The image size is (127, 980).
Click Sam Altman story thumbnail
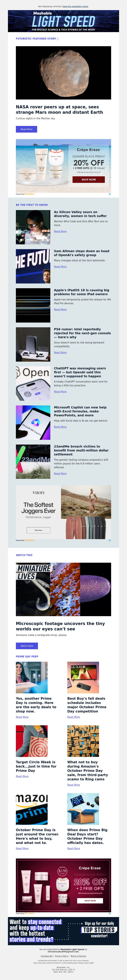(33, 266)
